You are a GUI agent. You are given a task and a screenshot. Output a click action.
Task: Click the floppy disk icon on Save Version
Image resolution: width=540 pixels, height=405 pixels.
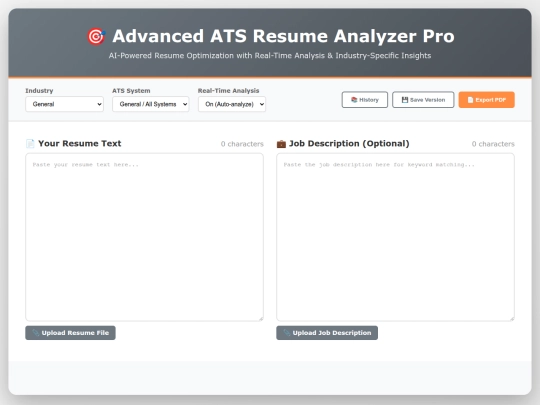point(405,100)
